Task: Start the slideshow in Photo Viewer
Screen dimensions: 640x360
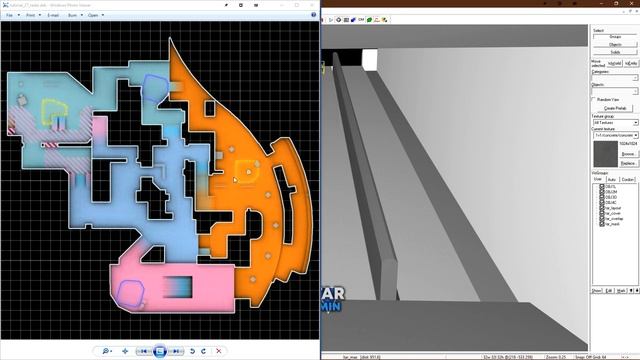Action: [x=160, y=351]
